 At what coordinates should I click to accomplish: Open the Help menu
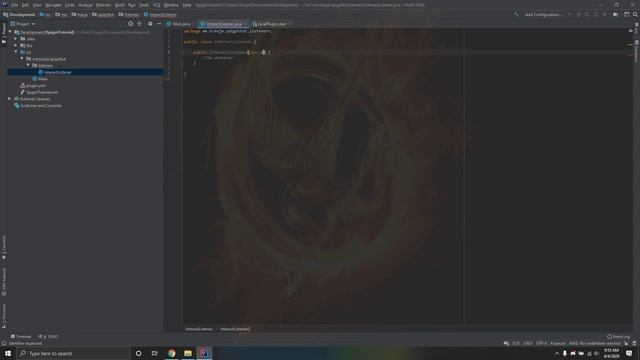(x=187, y=5)
